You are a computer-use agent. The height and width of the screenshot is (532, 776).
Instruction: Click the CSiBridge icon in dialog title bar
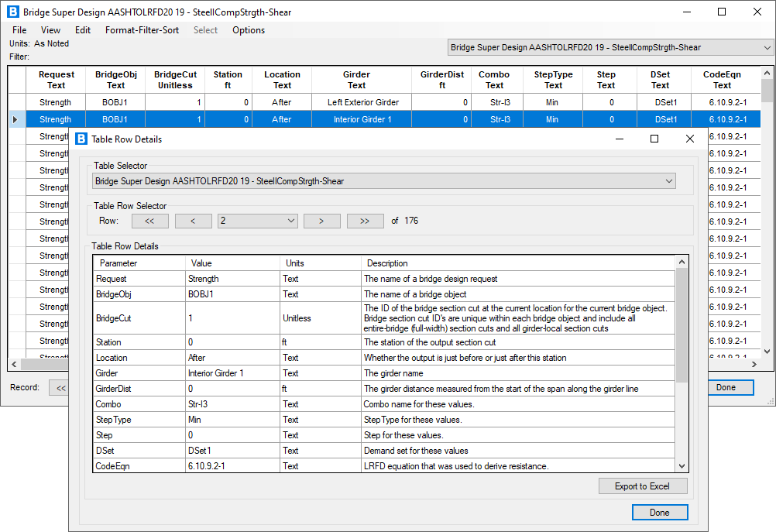[x=81, y=138]
